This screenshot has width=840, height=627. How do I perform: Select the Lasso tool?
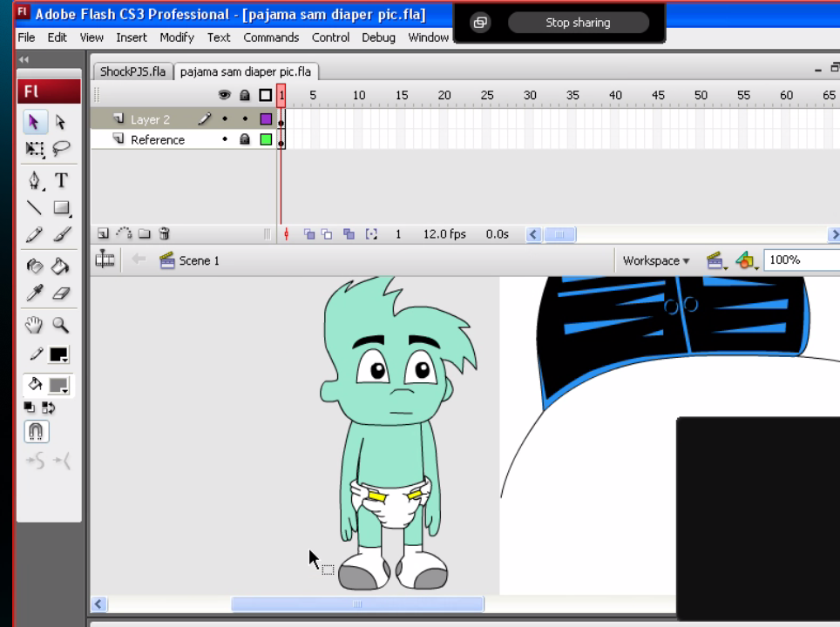[61, 148]
